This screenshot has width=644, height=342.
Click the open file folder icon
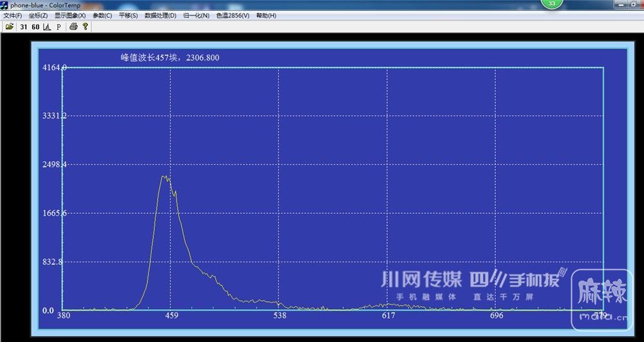(x=10, y=26)
